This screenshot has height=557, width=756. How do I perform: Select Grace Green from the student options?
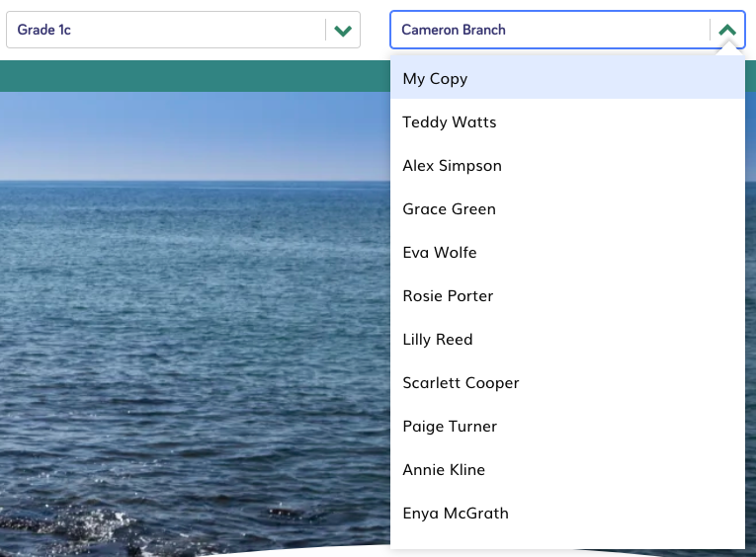450,209
